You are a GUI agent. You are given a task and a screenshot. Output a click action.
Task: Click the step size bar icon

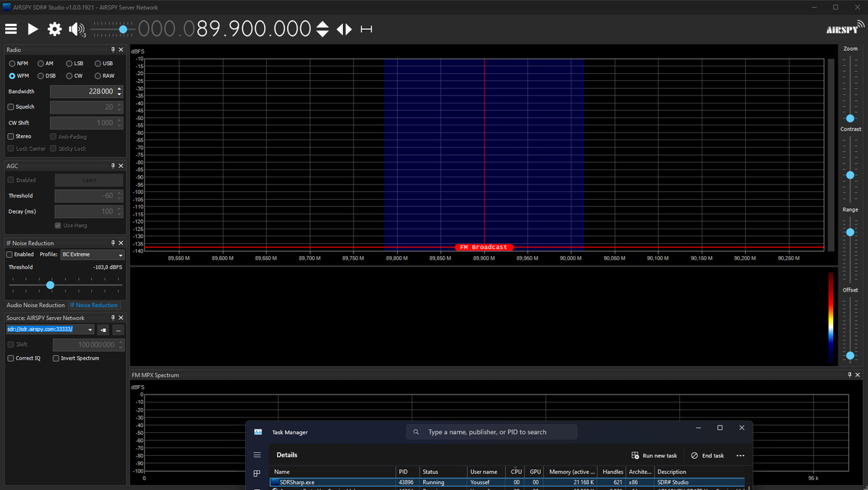366,29
